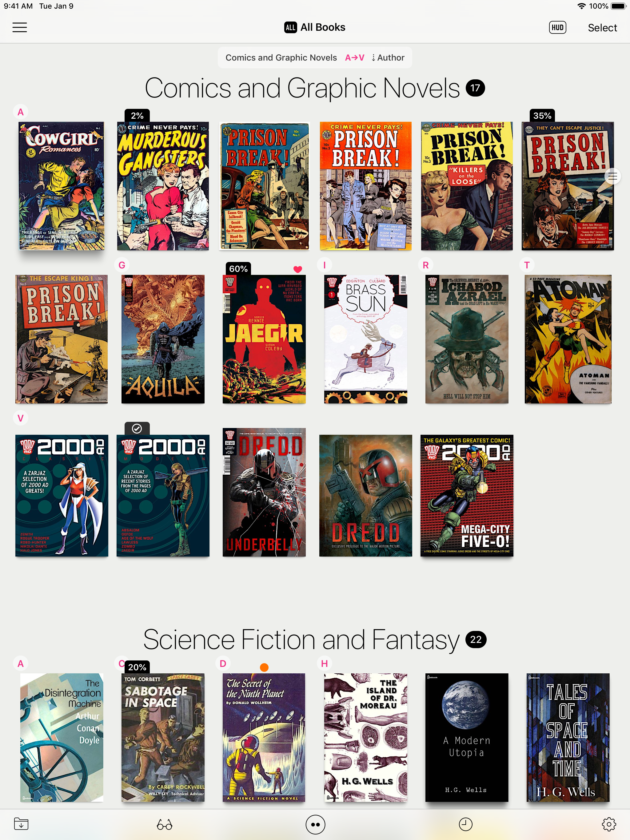This screenshot has height=840, width=630.
Task: Open the hamburger sidebar menu
Action: pos(19,27)
